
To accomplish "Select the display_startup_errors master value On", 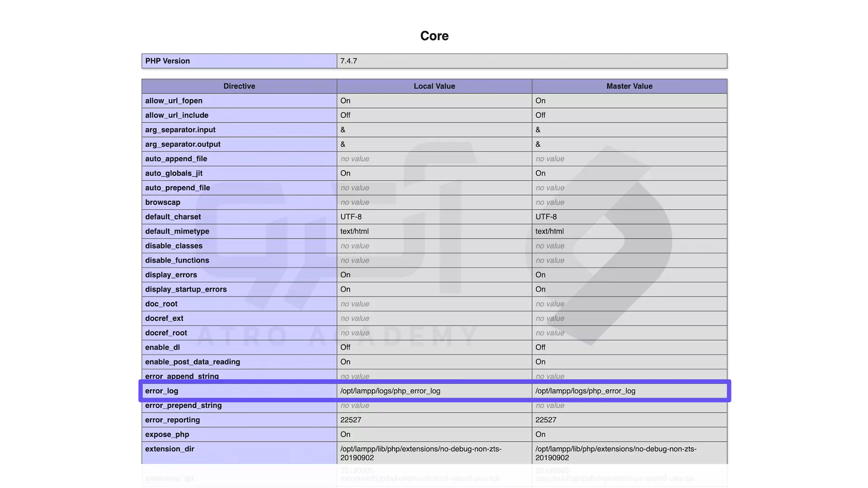I will (x=540, y=289).
